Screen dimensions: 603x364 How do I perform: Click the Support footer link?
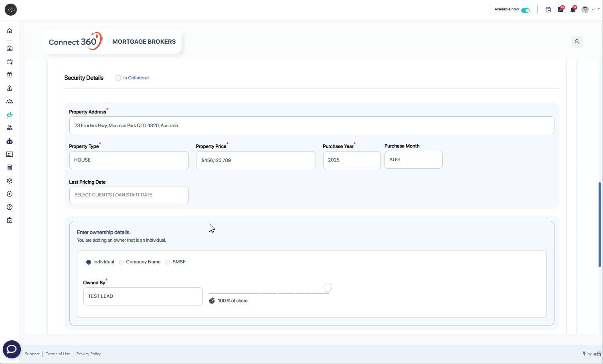[x=32, y=354]
